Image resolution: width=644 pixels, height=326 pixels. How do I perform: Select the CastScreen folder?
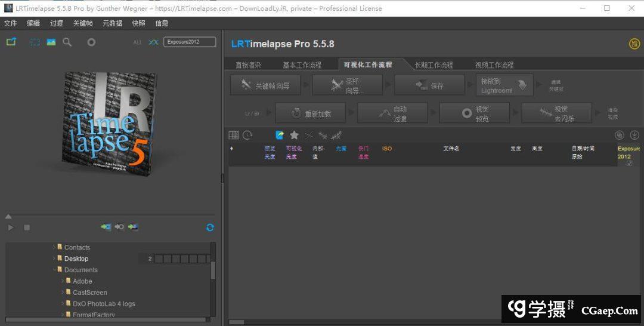89,293
